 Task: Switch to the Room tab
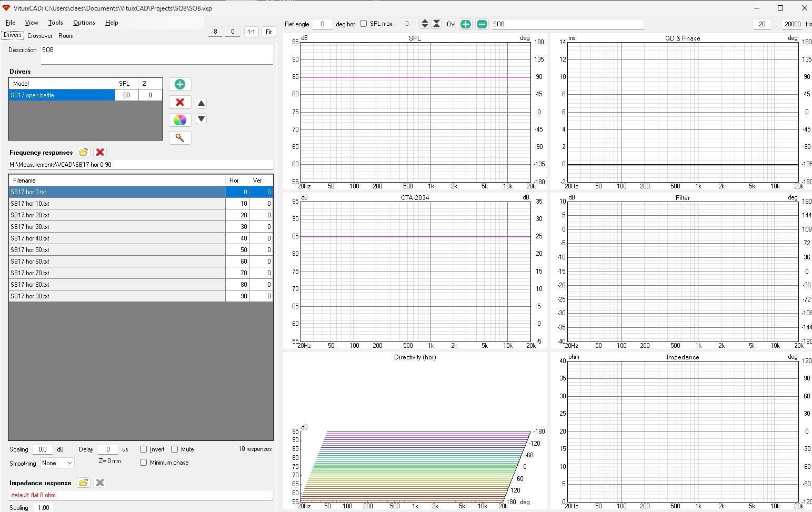pos(66,36)
